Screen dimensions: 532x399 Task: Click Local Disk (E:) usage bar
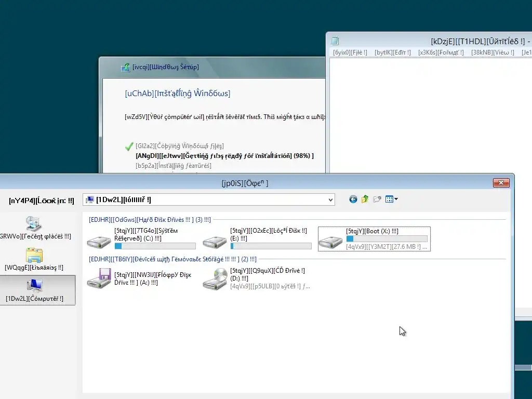(271, 246)
